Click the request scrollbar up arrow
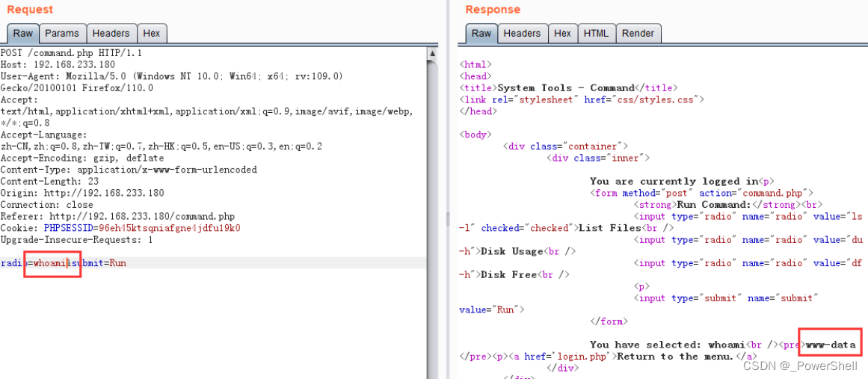868x379 pixels. click(432, 55)
